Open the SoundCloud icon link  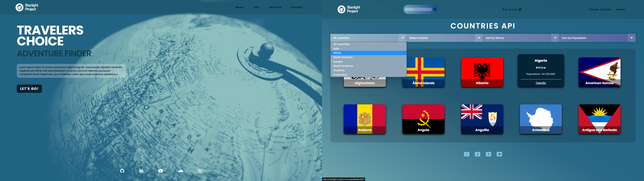point(180,171)
